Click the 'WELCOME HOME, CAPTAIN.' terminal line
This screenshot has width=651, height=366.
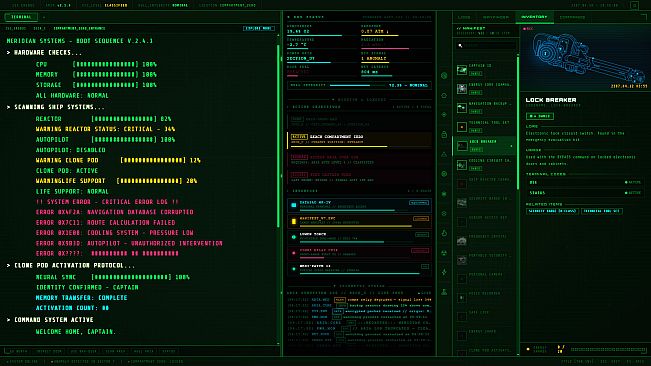tap(76, 332)
